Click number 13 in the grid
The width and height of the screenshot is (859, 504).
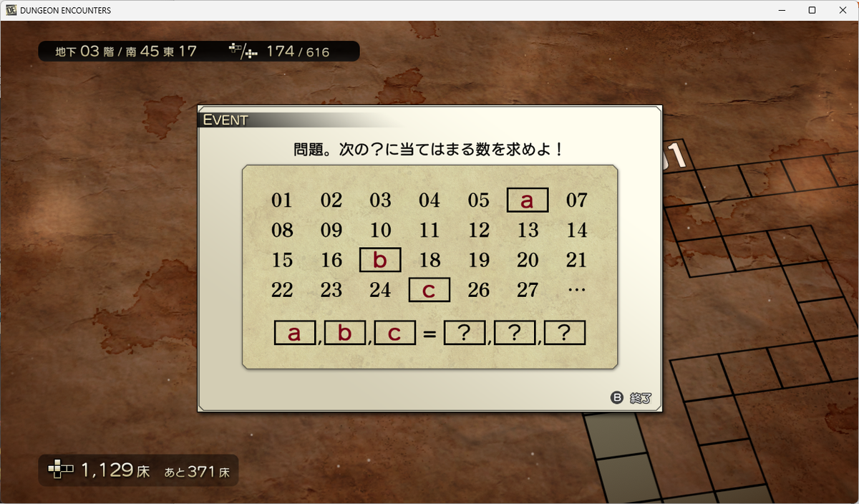pos(528,231)
